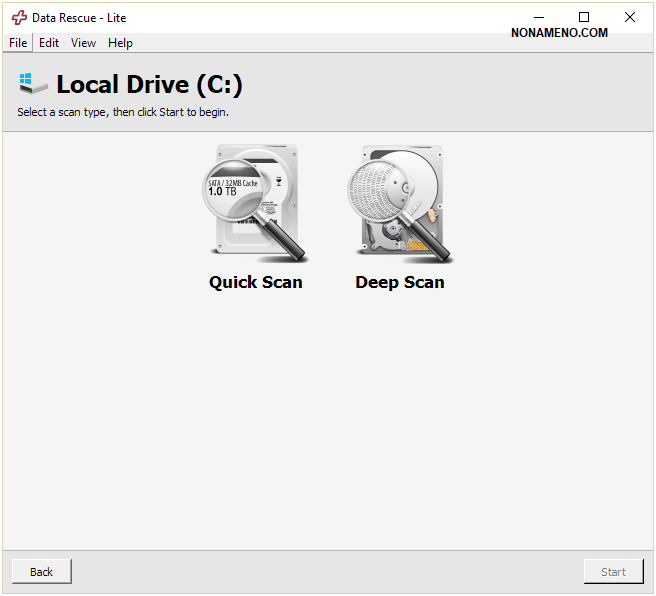Close the Data Rescue window
Screen dimensions: 656x596
(x=630, y=17)
